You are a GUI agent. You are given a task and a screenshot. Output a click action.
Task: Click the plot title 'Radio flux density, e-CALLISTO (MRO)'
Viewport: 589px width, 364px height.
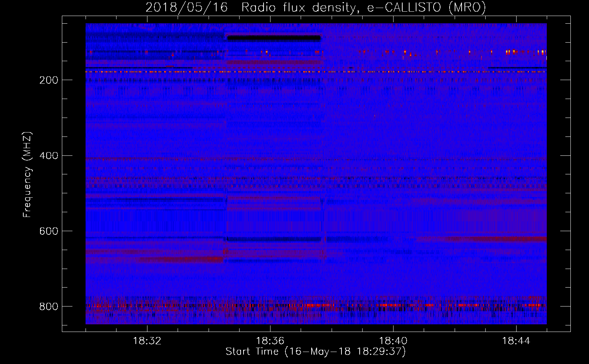[364, 7]
